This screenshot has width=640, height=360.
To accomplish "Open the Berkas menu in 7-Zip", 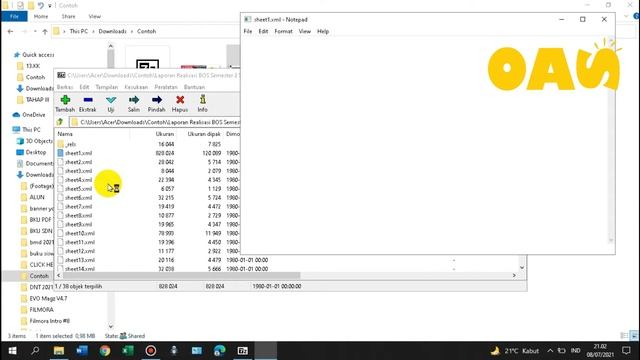I will coord(65,87).
